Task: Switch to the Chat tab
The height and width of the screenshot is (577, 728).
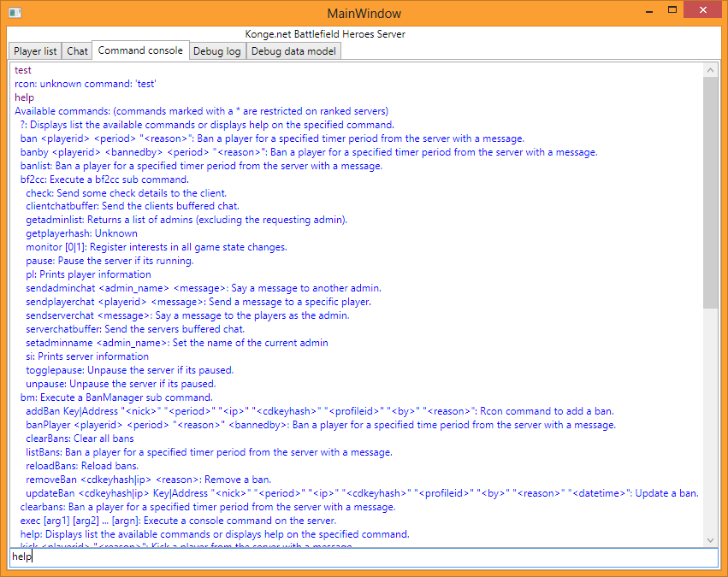Action: (x=77, y=51)
